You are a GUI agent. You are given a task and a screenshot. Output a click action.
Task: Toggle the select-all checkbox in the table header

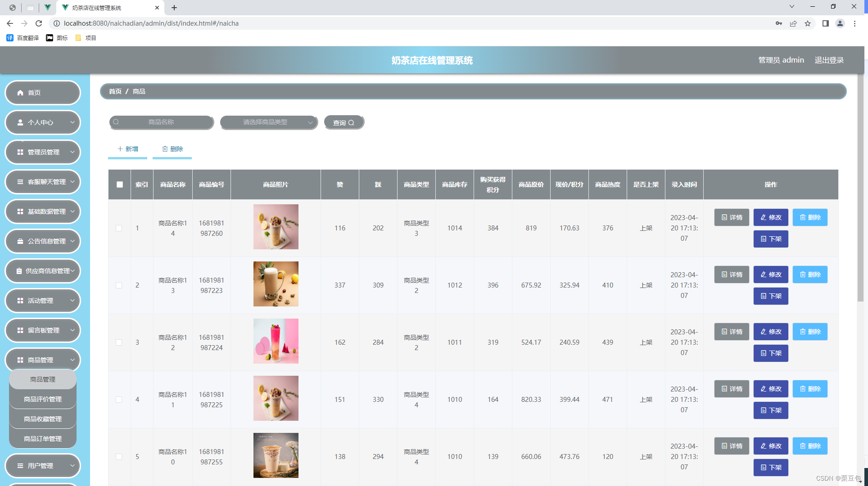click(120, 184)
